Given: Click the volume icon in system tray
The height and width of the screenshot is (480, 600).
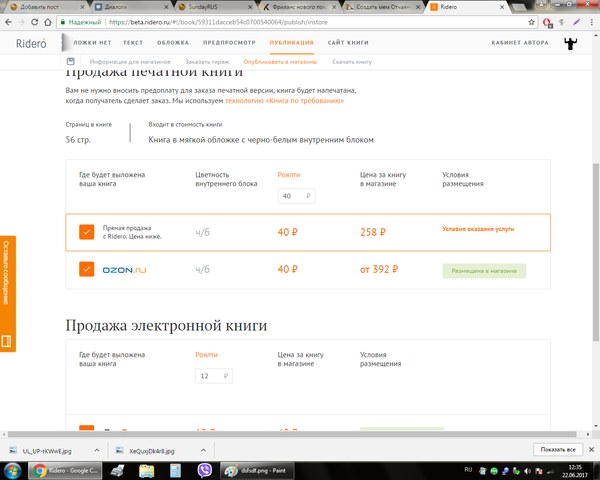Looking at the screenshot, I should pos(528,471).
